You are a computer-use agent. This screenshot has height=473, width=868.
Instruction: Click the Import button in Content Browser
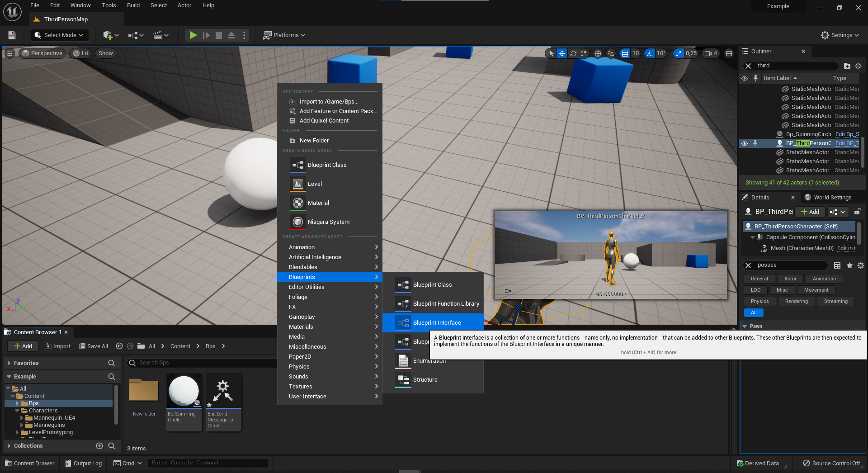pyautogui.click(x=57, y=346)
